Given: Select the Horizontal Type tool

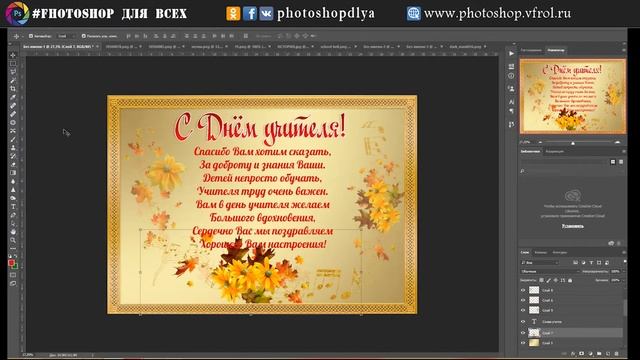Looking at the screenshot, I should 13,207.
